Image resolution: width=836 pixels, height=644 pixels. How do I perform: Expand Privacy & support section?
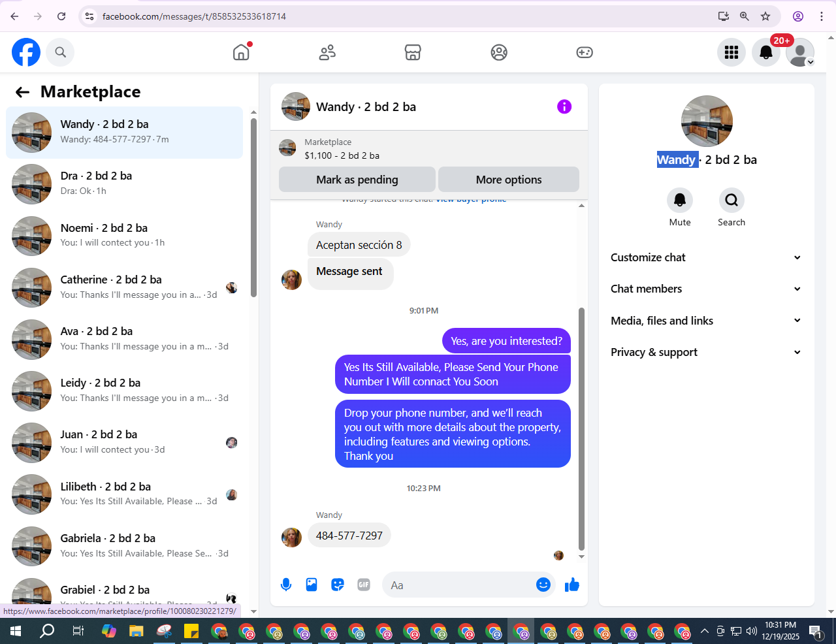705,352
